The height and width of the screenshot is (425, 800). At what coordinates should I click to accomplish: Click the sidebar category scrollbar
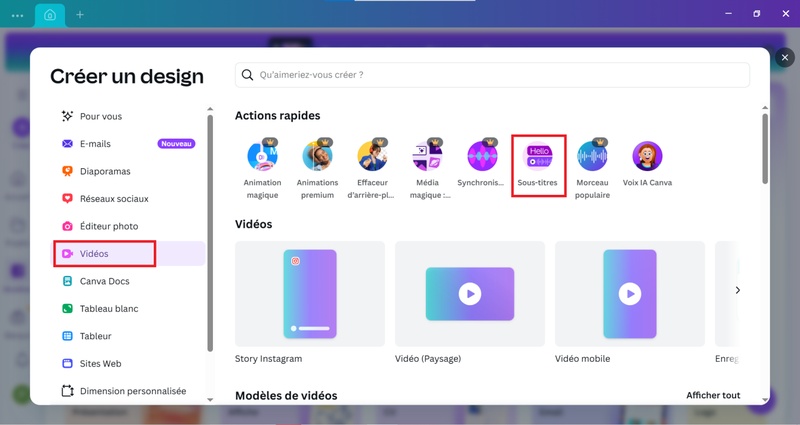(x=210, y=233)
